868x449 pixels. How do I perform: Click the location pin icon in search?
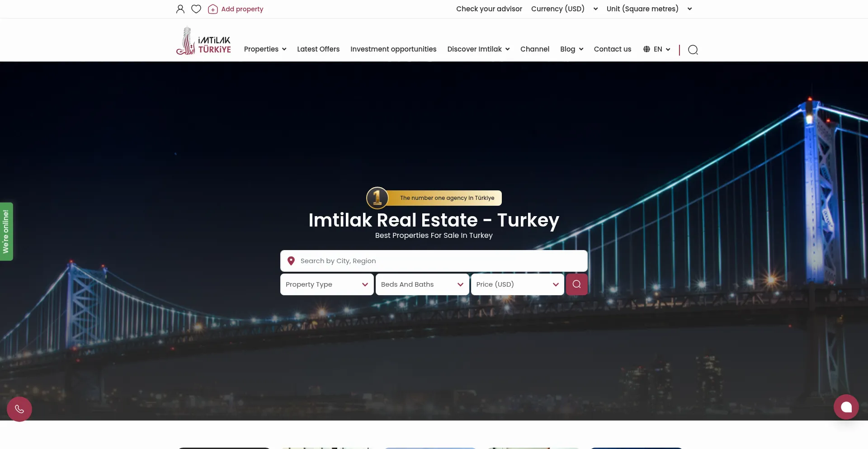click(x=291, y=261)
